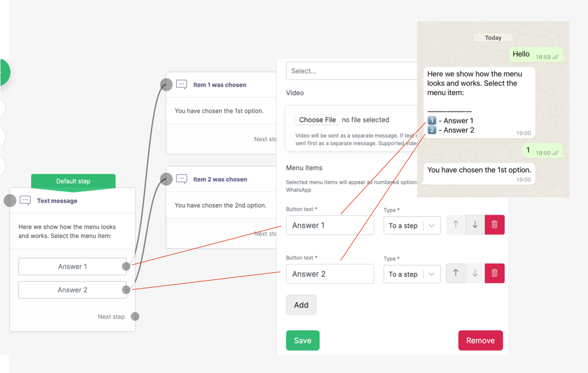Click Choose File for video upload
This screenshot has height=373, width=588.
(x=317, y=120)
